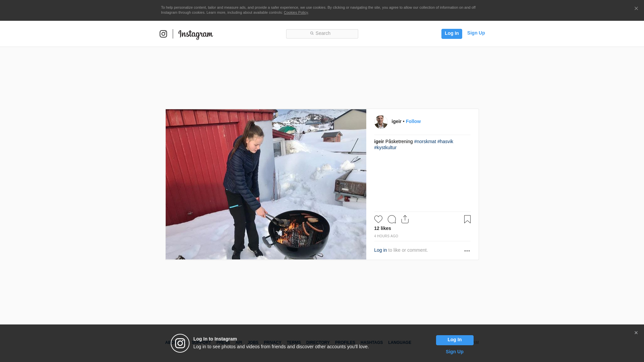Click the Instagram camera glyph icon

(x=163, y=34)
